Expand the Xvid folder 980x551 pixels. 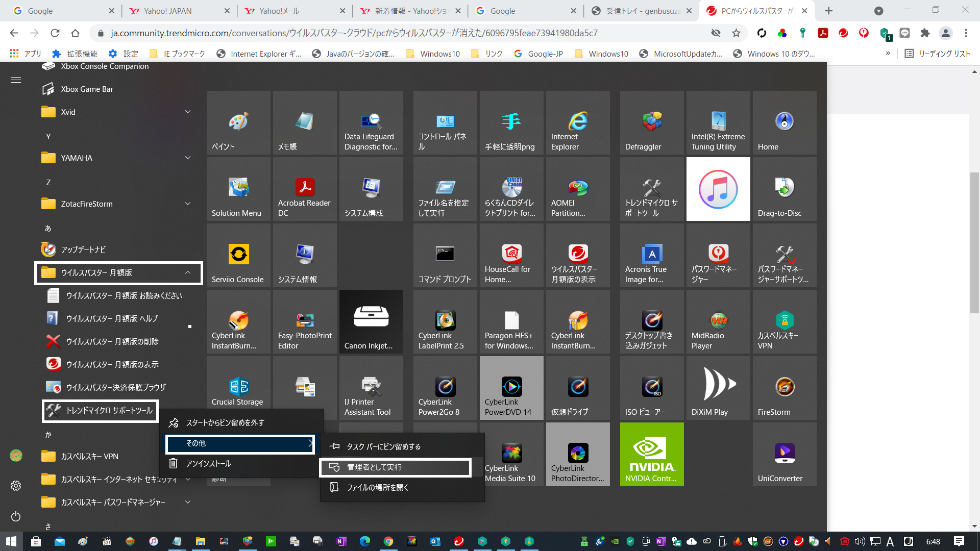(x=188, y=112)
